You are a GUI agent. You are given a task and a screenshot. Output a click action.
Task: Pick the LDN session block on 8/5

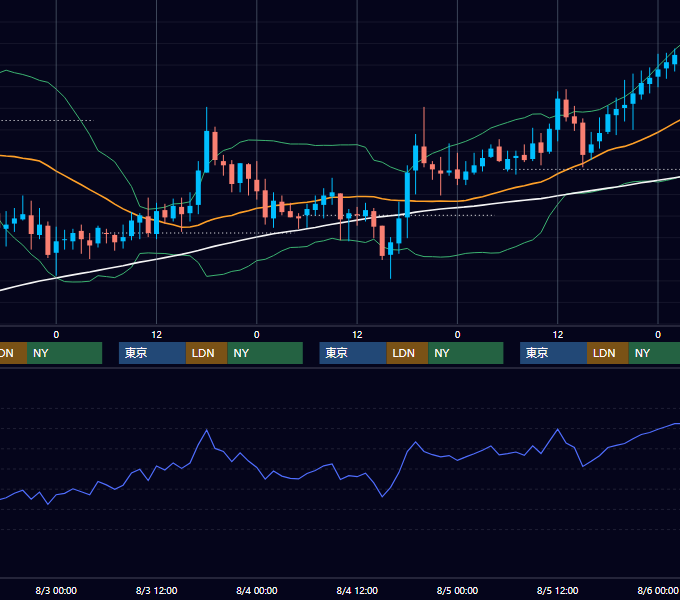(608, 353)
